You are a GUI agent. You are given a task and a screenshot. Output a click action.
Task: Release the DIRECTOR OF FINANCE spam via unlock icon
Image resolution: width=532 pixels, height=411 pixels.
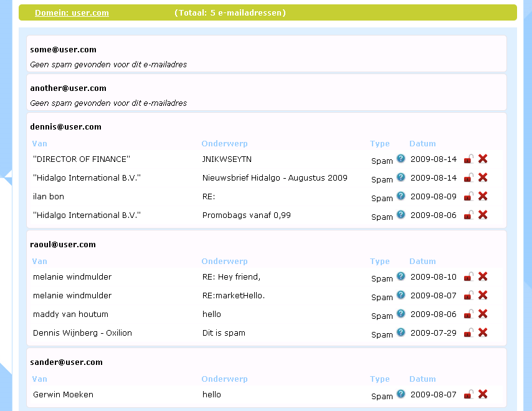[x=468, y=159]
